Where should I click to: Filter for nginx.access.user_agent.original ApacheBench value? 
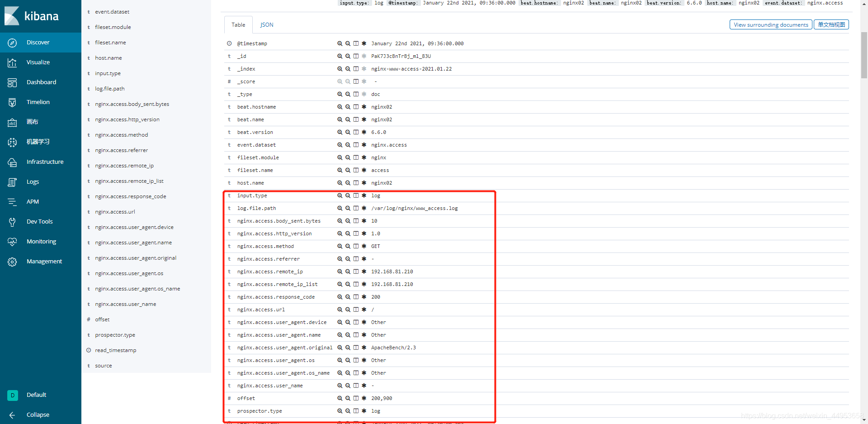tap(340, 348)
